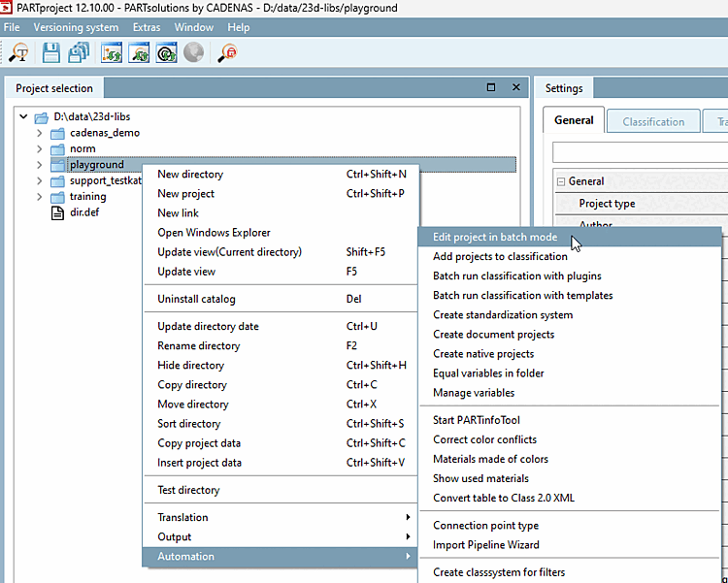Choose Open Windows Explorer
The height and width of the screenshot is (583, 728).
[281, 233]
